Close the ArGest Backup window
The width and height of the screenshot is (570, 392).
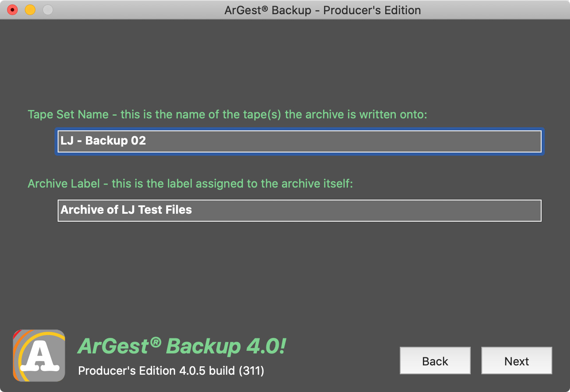coord(12,10)
